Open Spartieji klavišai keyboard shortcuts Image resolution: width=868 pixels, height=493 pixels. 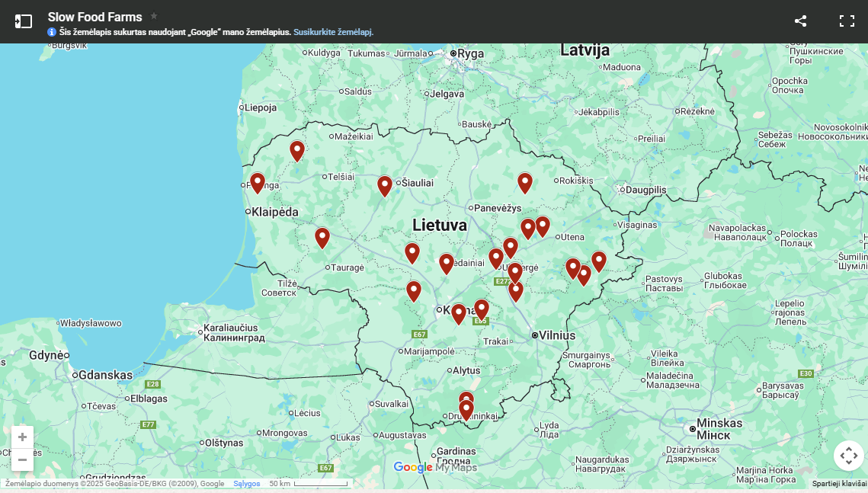coord(839,484)
